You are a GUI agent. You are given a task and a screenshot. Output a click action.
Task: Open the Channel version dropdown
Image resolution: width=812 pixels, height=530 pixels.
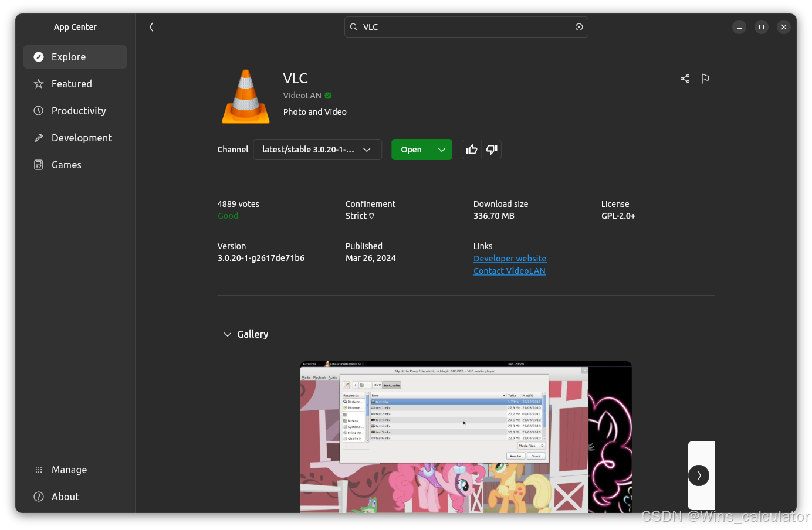point(317,150)
